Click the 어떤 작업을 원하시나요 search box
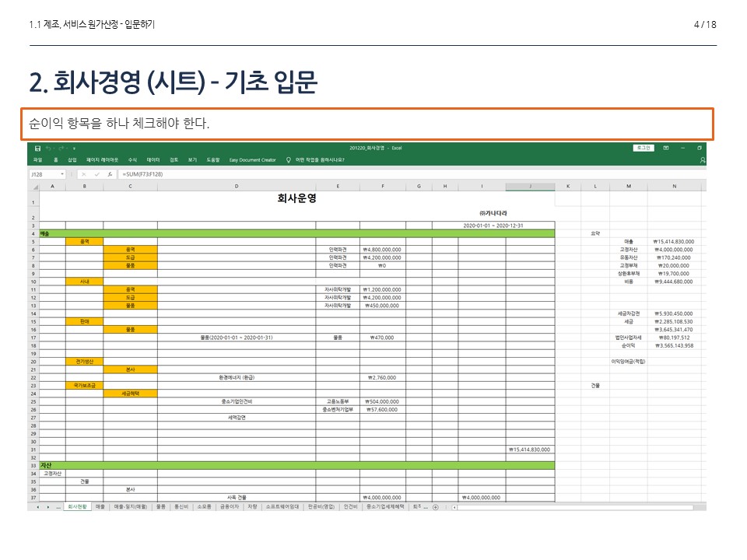 click(x=320, y=160)
